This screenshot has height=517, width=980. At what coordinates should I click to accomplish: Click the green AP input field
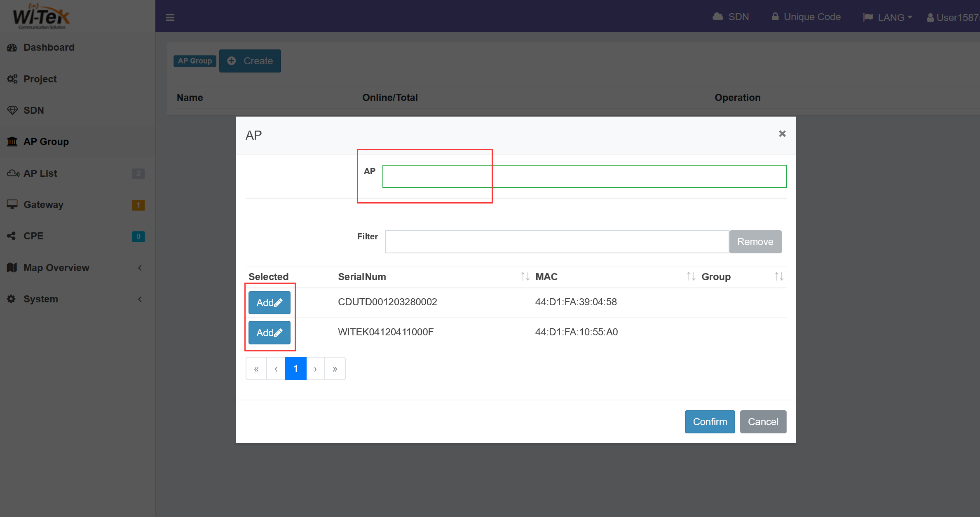pyautogui.click(x=584, y=176)
